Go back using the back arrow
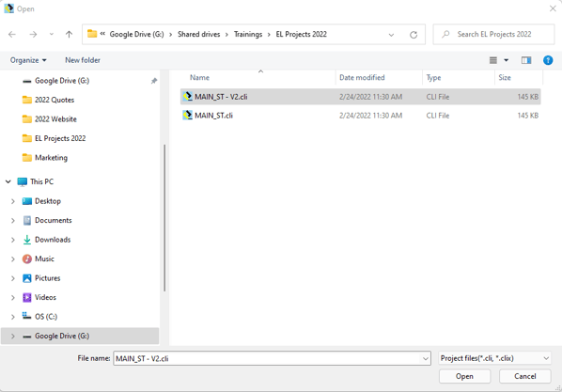 (12, 35)
